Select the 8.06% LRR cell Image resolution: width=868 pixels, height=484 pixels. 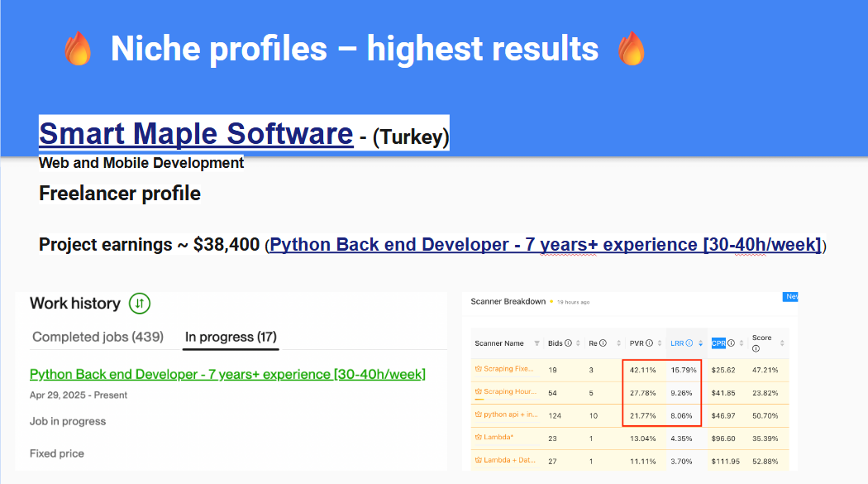[681, 415]
